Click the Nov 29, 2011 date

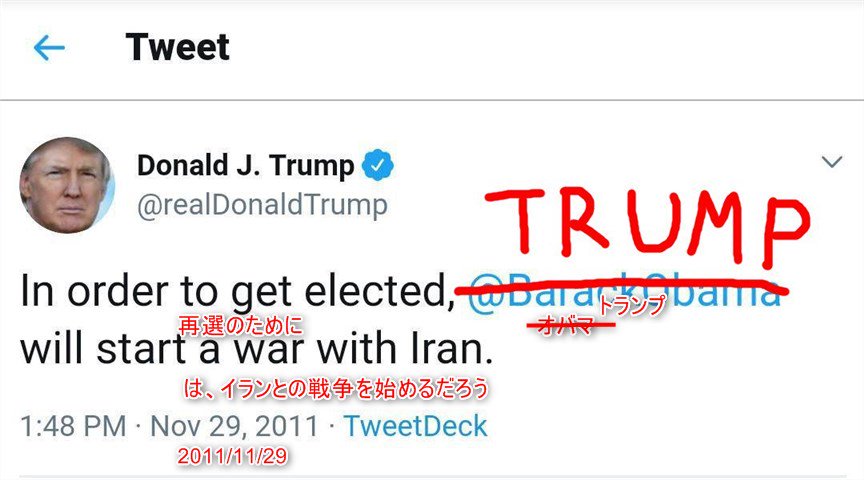point(235,427)
